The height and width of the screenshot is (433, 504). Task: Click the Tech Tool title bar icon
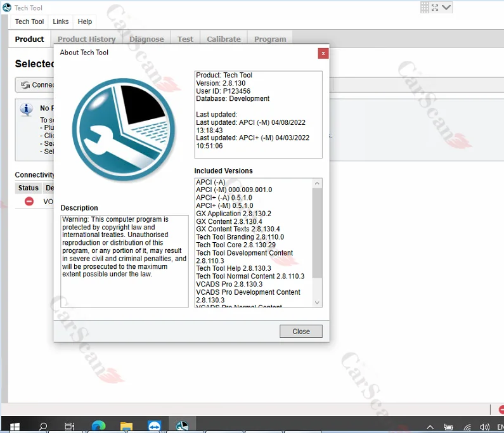click(x=7, y=8)
